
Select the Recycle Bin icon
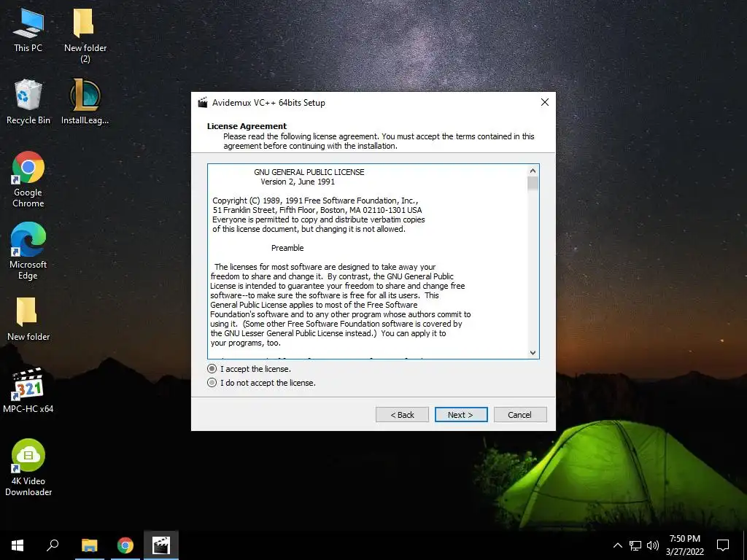[28, 102]
